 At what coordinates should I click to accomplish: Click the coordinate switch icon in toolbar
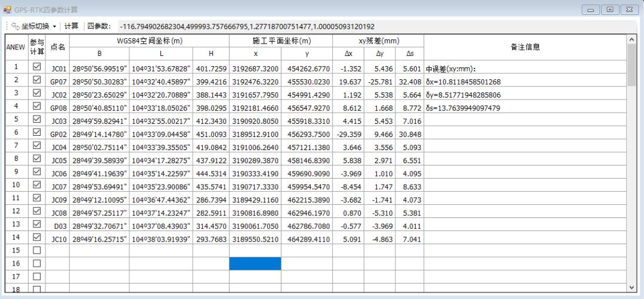tap(16, 27)
